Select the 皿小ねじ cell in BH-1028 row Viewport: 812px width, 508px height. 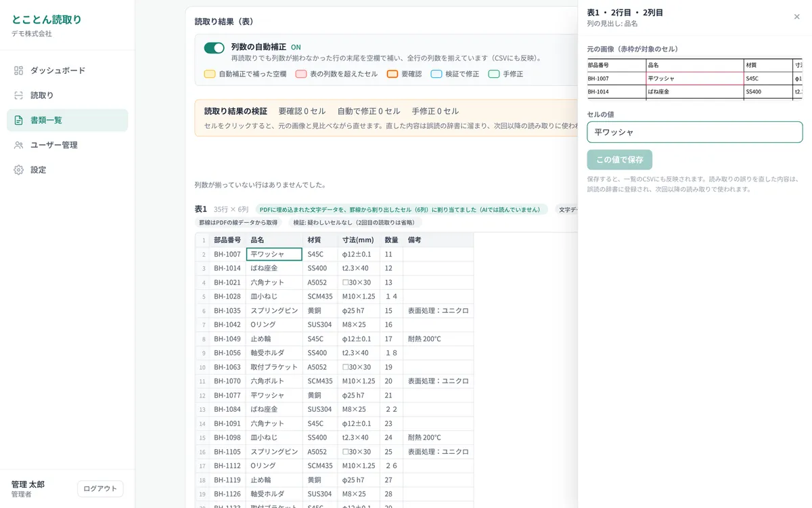click(x=275, y=297)
